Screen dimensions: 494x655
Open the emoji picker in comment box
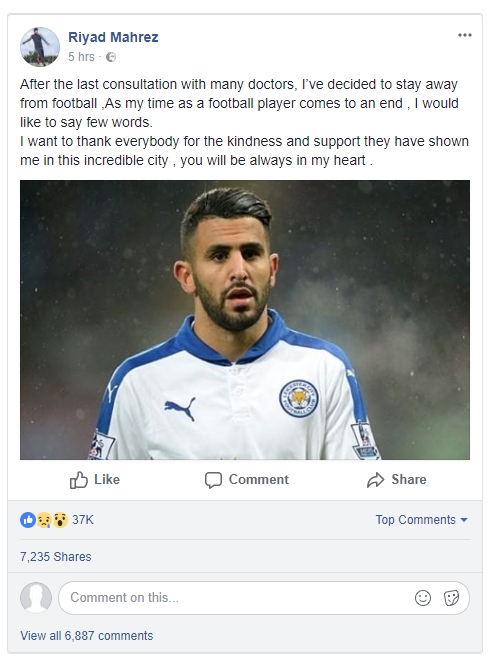click(x=423, y=598)
